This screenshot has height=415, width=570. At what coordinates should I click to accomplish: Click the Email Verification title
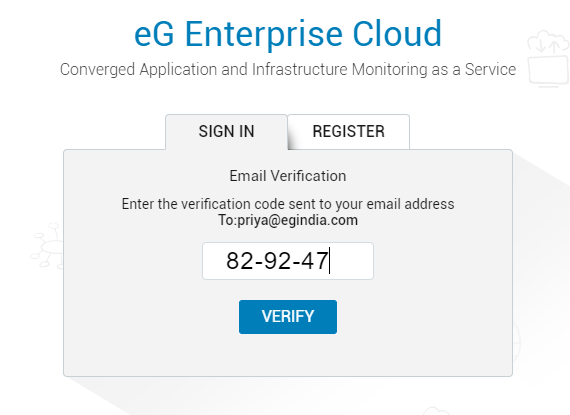pos(288,176)
